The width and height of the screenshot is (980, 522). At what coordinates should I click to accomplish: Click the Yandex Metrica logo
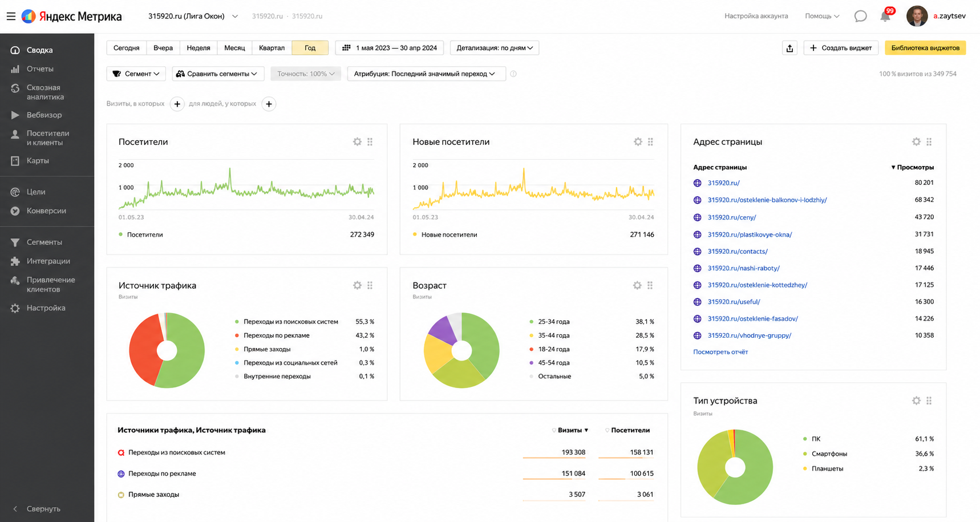click(72, 16)
